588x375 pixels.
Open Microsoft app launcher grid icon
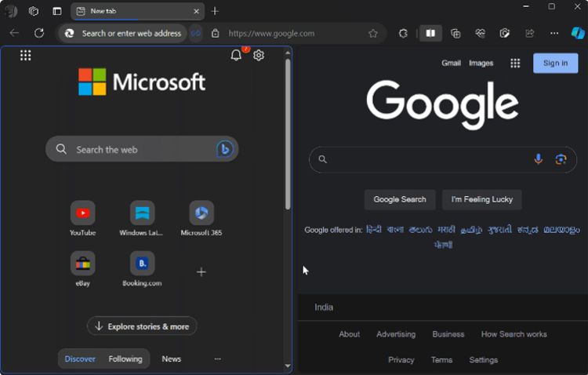pyautogui.click(x=26, y=56)
